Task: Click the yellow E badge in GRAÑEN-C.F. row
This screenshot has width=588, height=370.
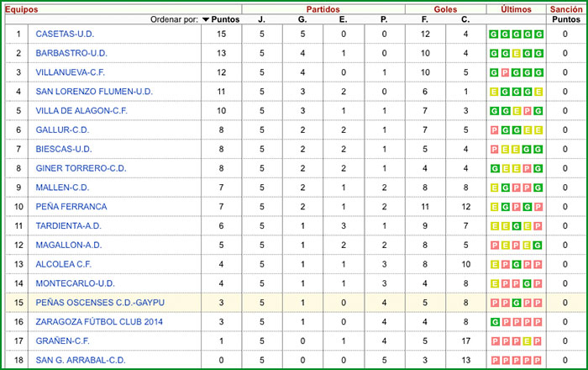Action: pyautogui.click(x=528, y=341)
